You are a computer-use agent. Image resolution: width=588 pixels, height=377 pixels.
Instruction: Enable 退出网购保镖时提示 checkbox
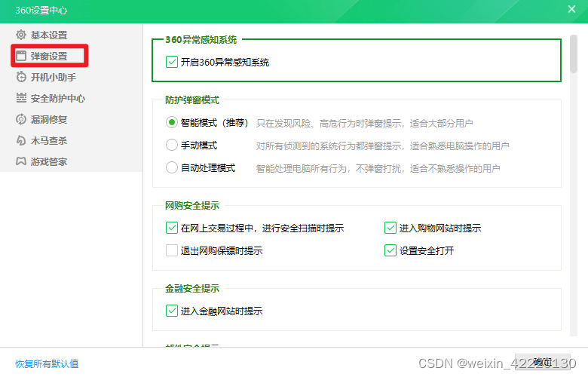(172, 250)
